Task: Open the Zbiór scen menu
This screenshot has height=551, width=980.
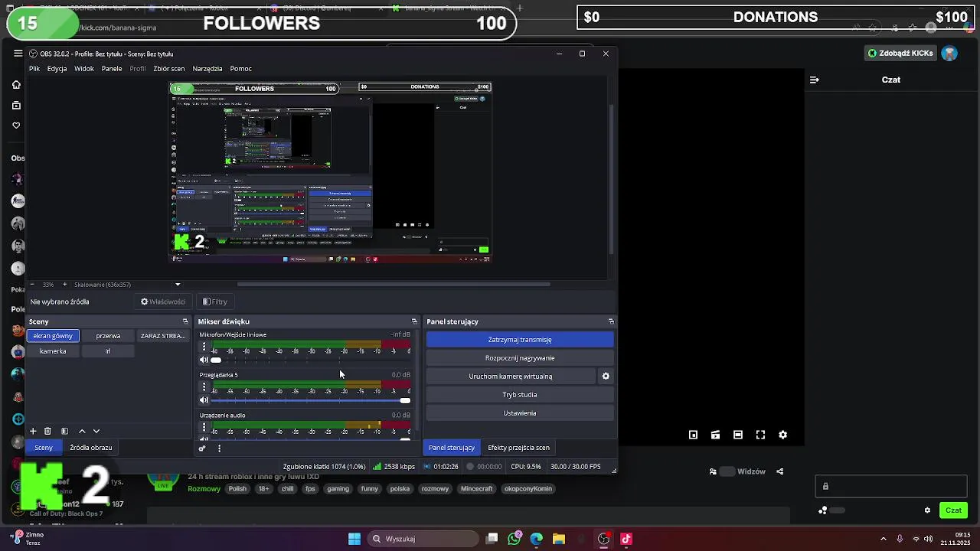Action: point(169,69)
